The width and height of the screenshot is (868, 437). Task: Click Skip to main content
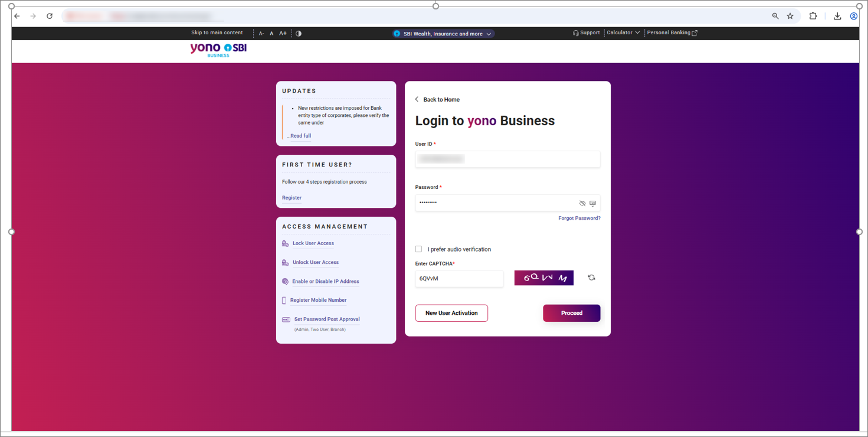[217, 32]
